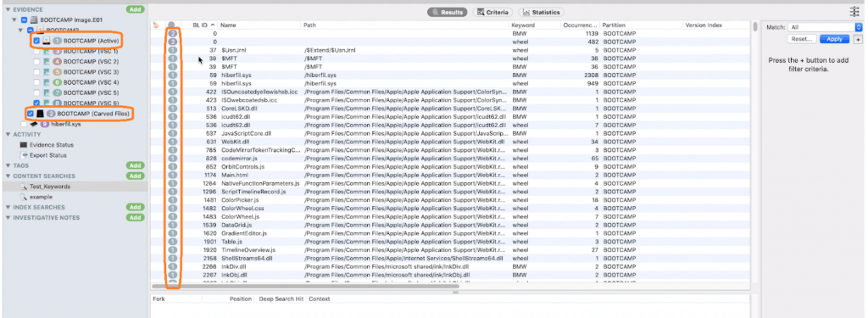Click the BOOTCAMP (Carved Files) black icon
Viewport: 868px width, 318px height.
[41, 114]
